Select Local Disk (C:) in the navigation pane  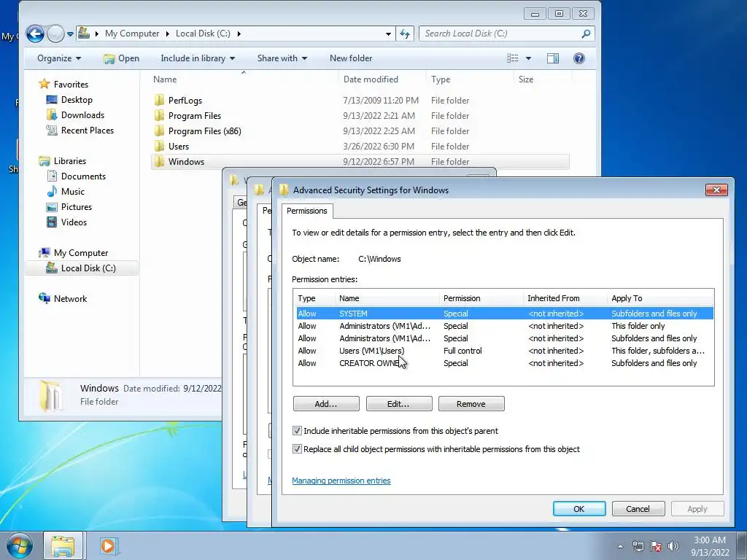click(82, 268)
